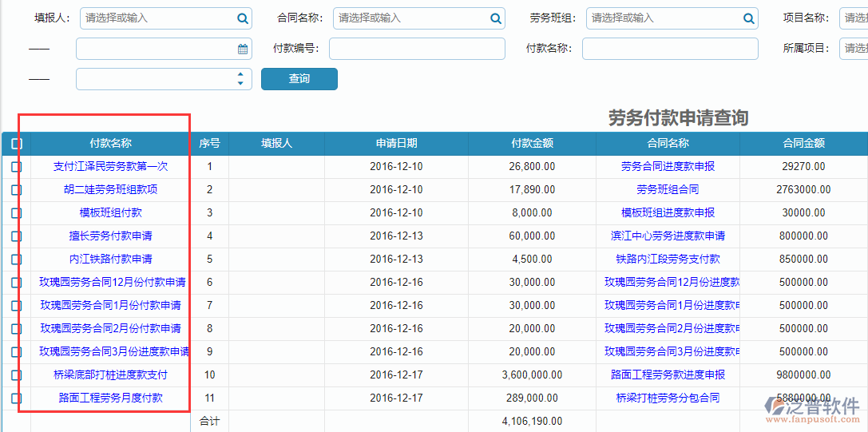Open the 填报人 selection combo box
The width and height of the screenshot is (868, 432).
[157, 18]
